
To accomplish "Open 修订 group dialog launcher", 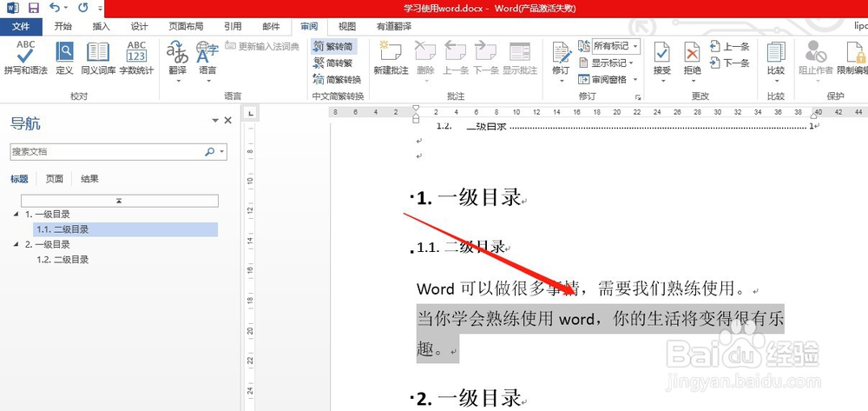I will pyautogui.click(x=638, y=97).
